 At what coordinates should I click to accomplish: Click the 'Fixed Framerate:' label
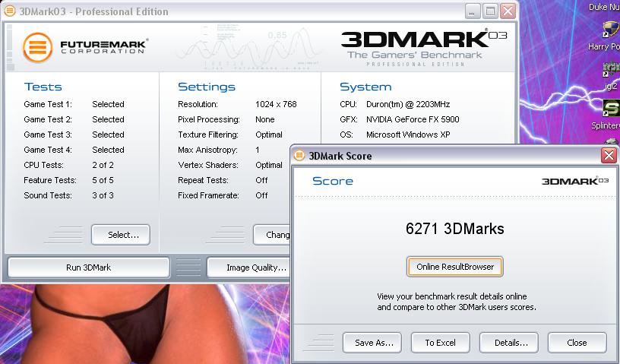(x=208, y=195)
